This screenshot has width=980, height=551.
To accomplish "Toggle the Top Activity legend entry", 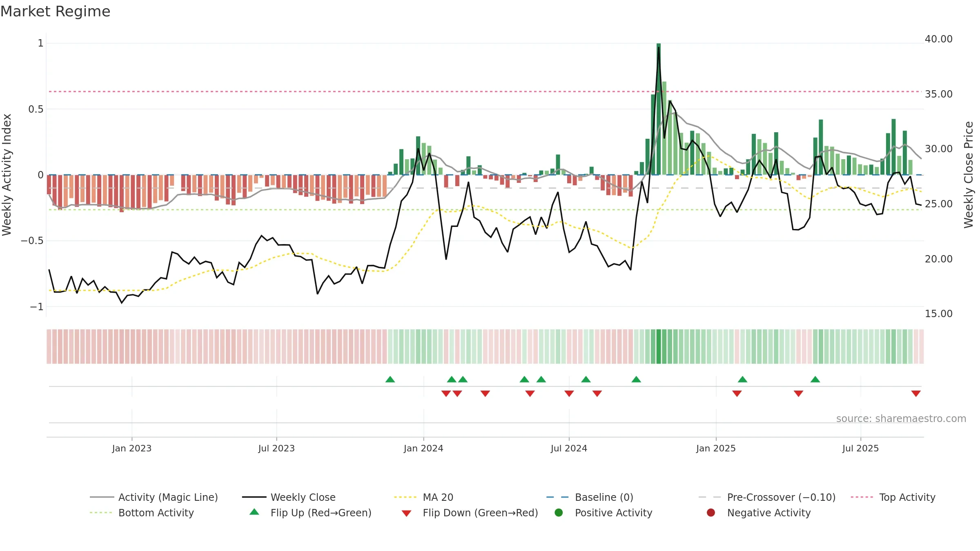I will pos(893,497).
